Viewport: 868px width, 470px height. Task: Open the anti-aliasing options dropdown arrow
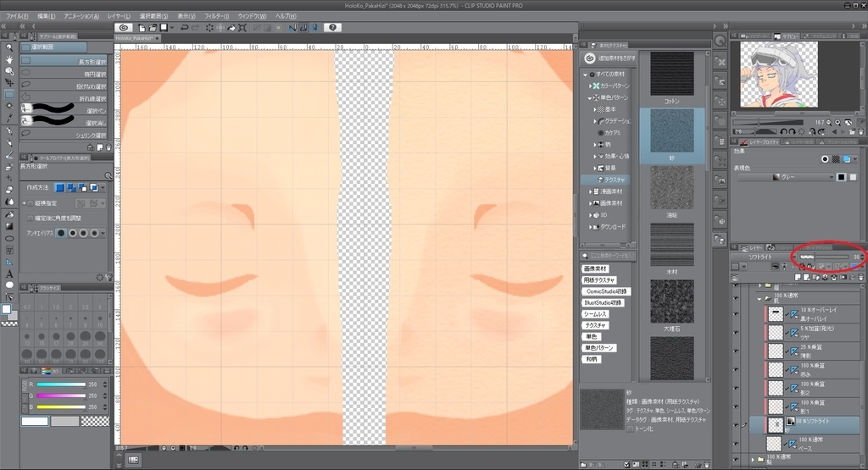click(103, 234)
